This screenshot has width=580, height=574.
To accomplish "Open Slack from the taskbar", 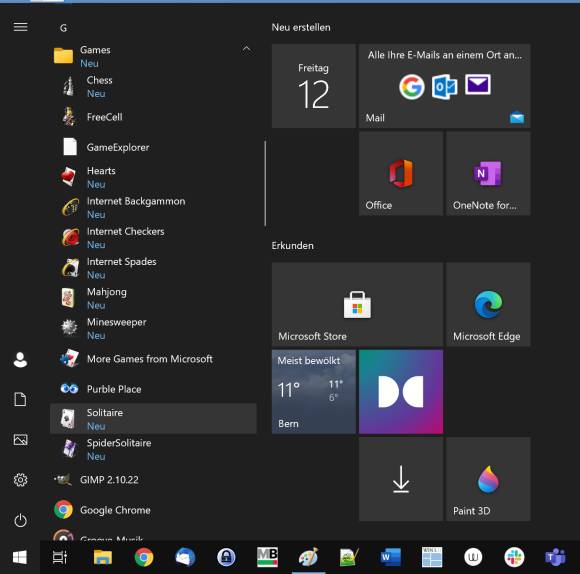I will pyautogui.click(x=514, y=557).
